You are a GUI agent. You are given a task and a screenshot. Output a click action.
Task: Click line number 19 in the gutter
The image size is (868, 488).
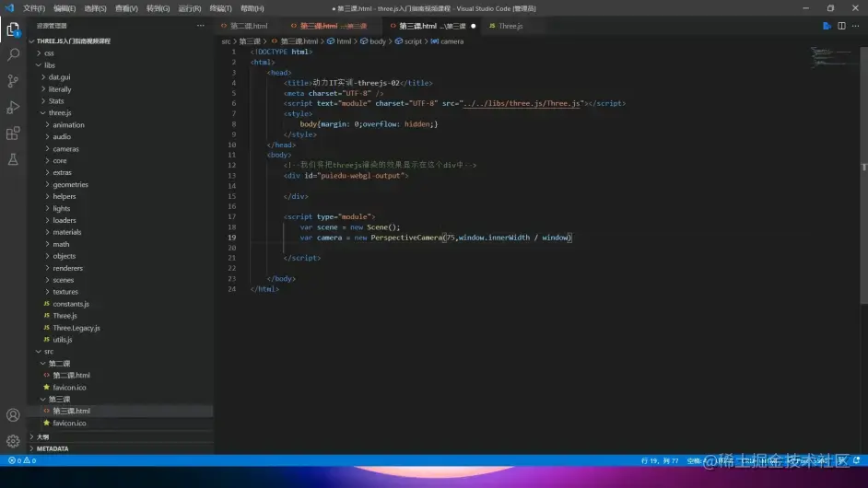[x=231, y=238]
